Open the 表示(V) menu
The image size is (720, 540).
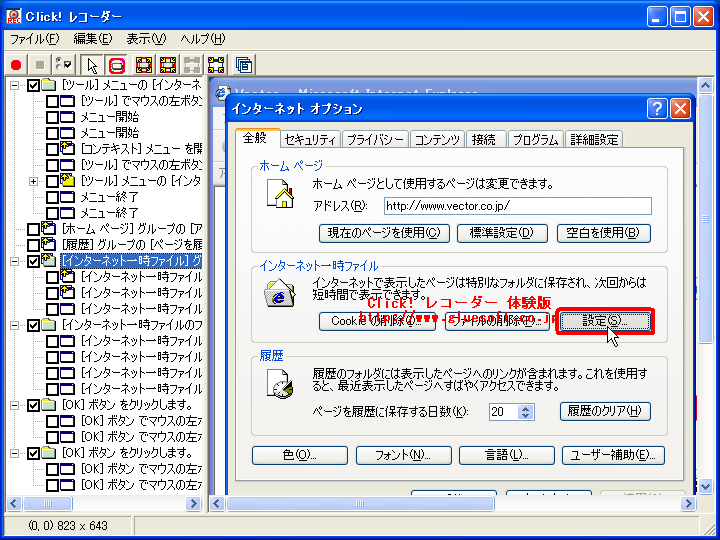tap(146, 39)
